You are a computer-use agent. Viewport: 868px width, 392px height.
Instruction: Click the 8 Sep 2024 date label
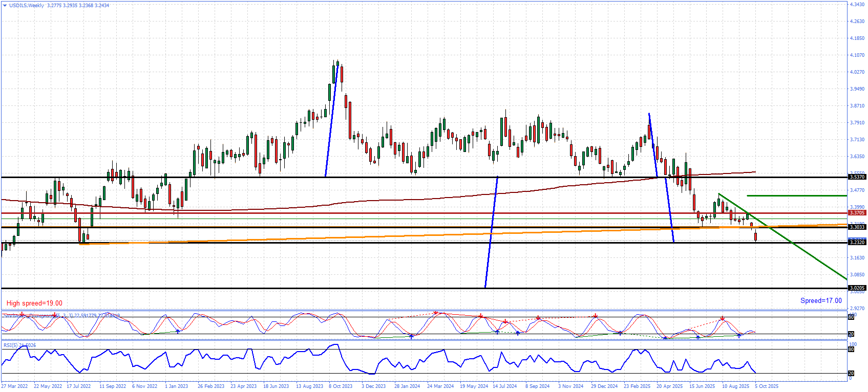pyautogui.click(x=538, y=386)
